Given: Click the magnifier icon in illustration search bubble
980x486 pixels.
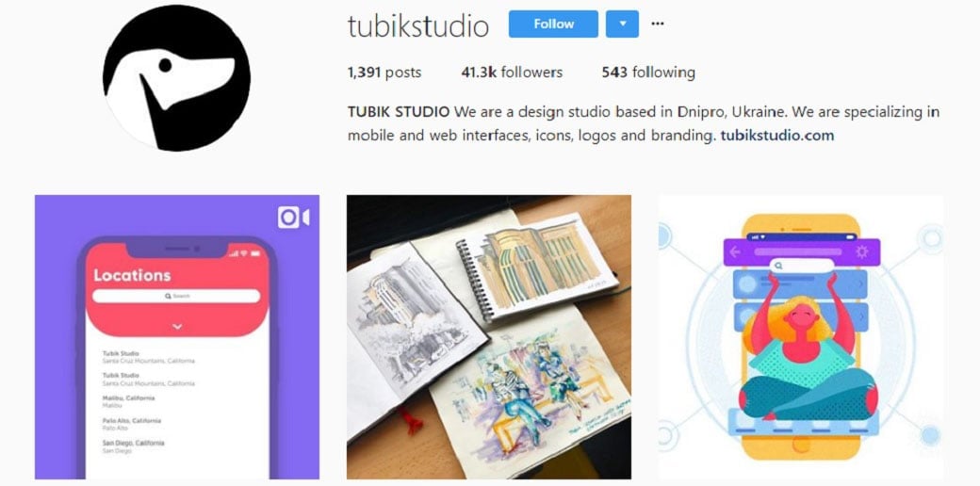Looking at the screenshot, I should (778, 267).
